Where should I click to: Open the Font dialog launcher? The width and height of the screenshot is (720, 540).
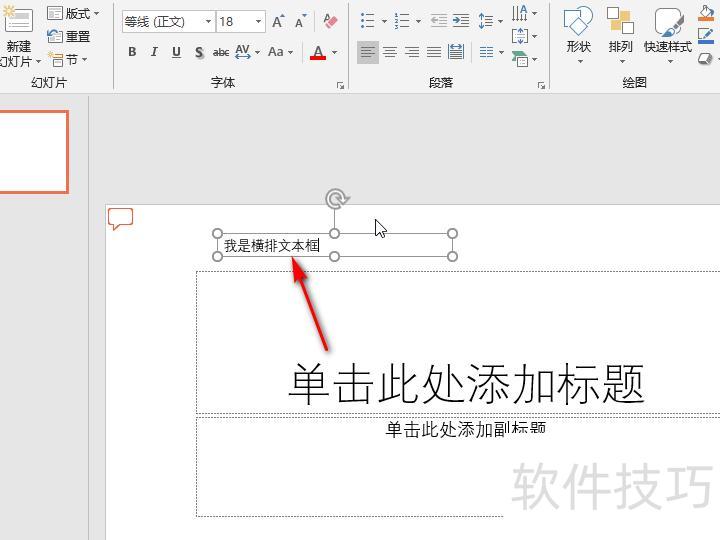(340, 85)
